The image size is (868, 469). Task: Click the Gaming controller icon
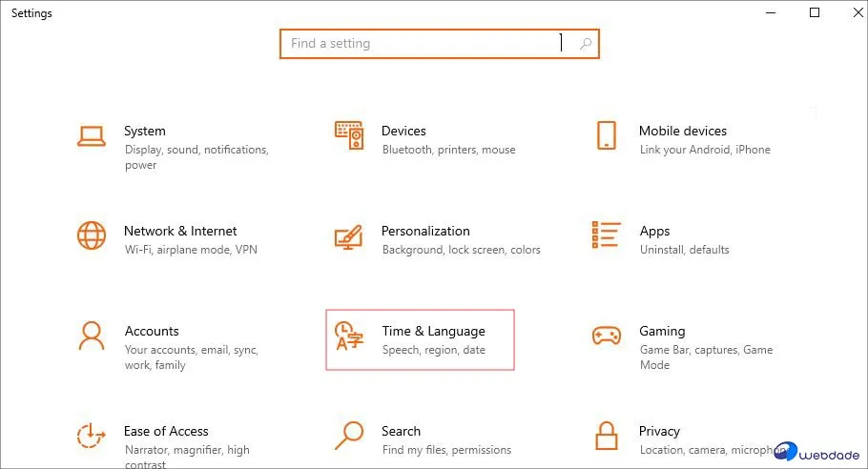click(606, 336)
